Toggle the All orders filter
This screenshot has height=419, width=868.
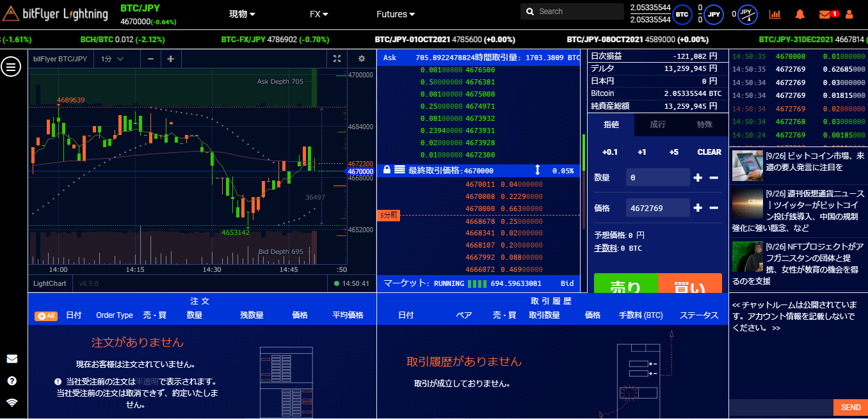pyautogui.click(x=45, y=315)
